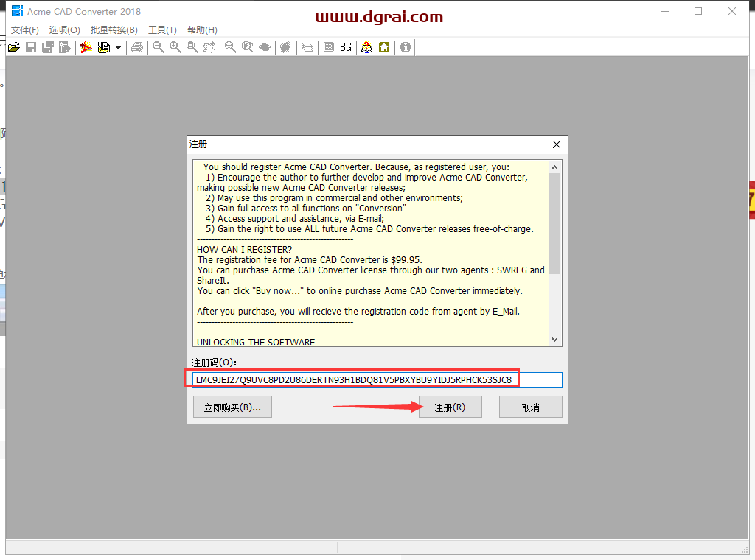Click the Zoom Extents crosshair magnifier icon
755x560 pixels.
click(230, 47)
